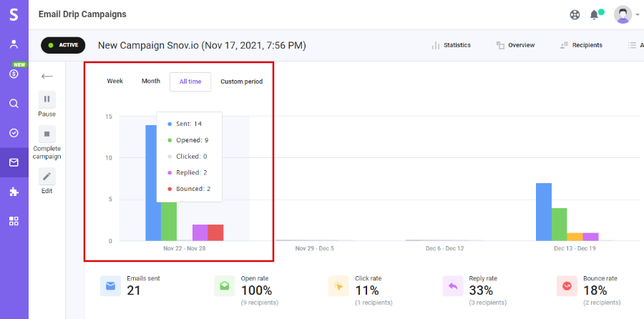Open the Overview tab
The width and height of the screenshot is (644, 319).
tap(515, 45)
